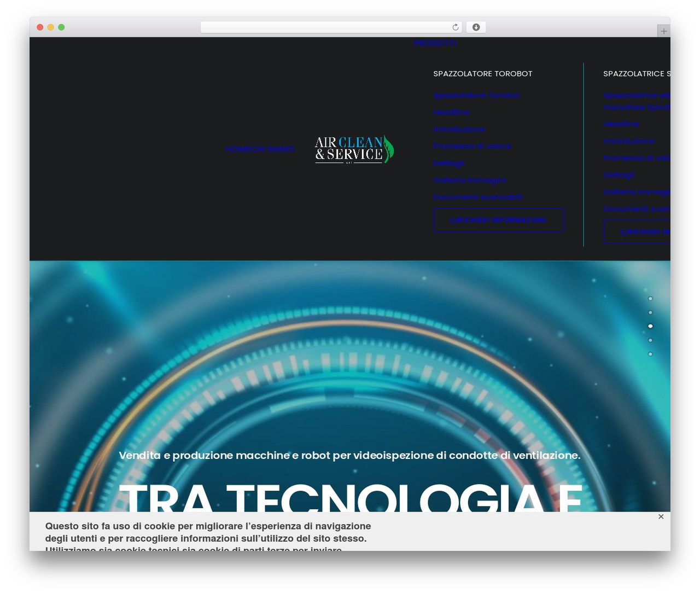Open the Spazzolatore Torobot link
The width and height of the screenshot is (700, 593).
click(476, 95)
